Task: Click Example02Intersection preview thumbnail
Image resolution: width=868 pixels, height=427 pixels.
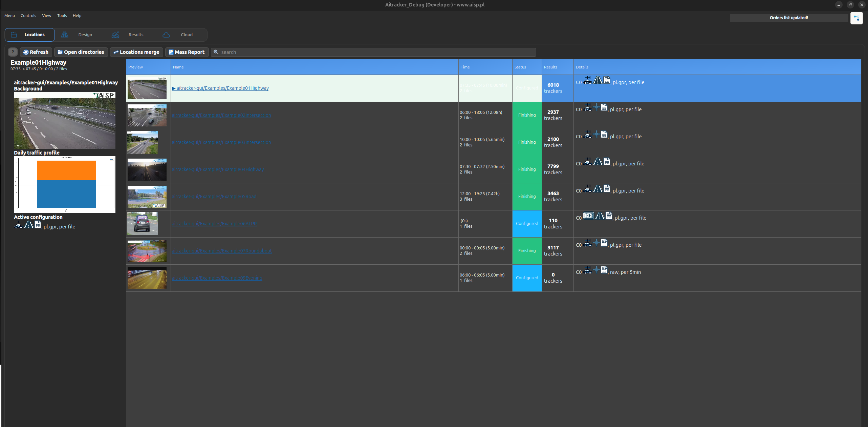Action: [147, 115]
